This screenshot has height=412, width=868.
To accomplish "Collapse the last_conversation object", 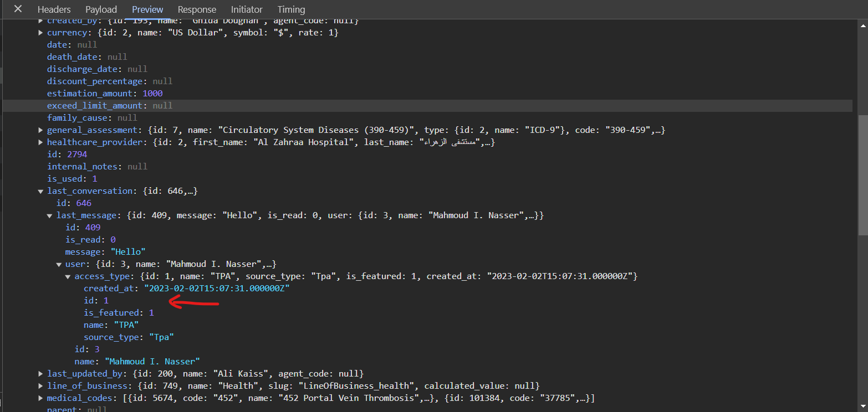I will pyautogui.click(x=41, y=191).
